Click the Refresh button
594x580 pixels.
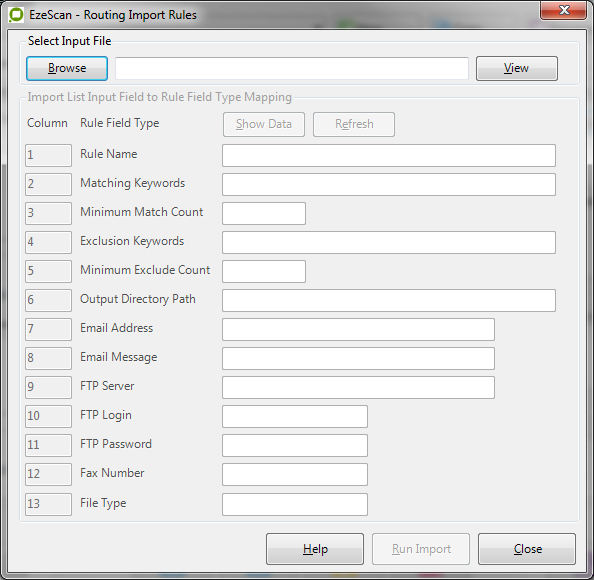[x=354, y=124]
